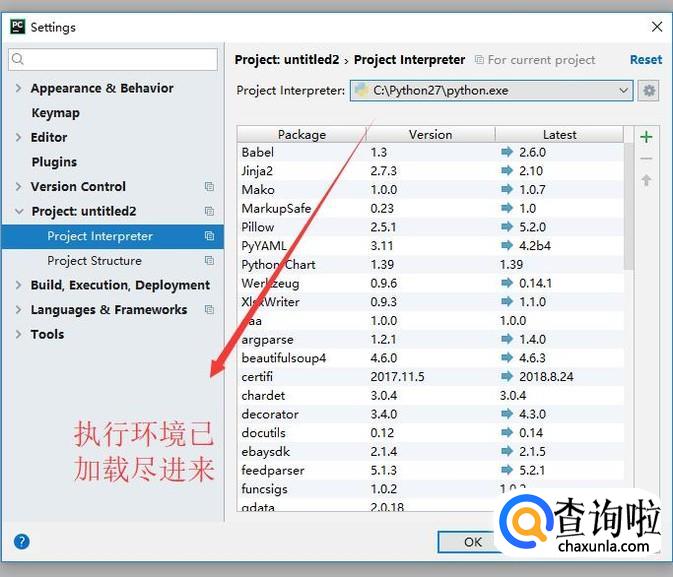Select the MarkupSafe package row
The width and height of the screenshot is (673, 577).
430,208
